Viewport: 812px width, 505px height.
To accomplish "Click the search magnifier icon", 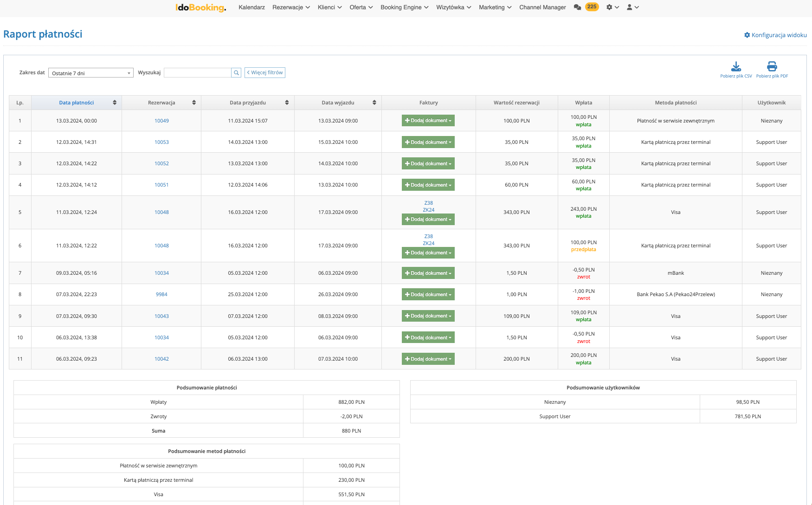I will (236, 73).
